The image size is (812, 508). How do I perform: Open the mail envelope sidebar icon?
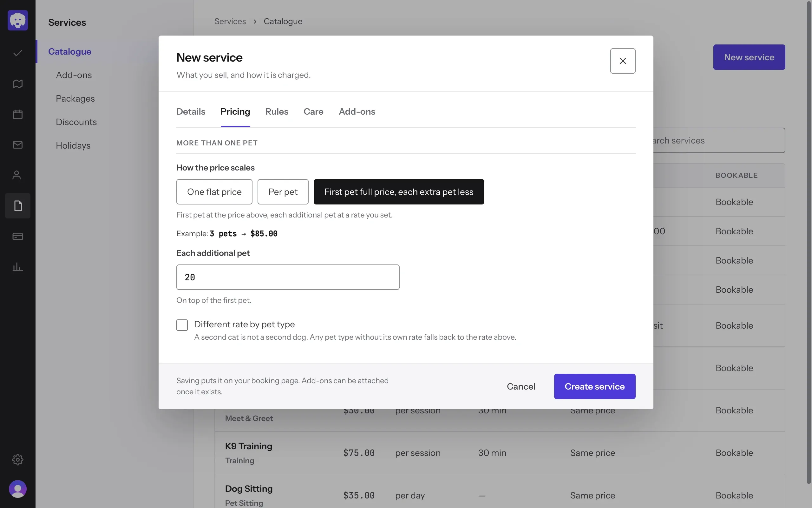17,145
